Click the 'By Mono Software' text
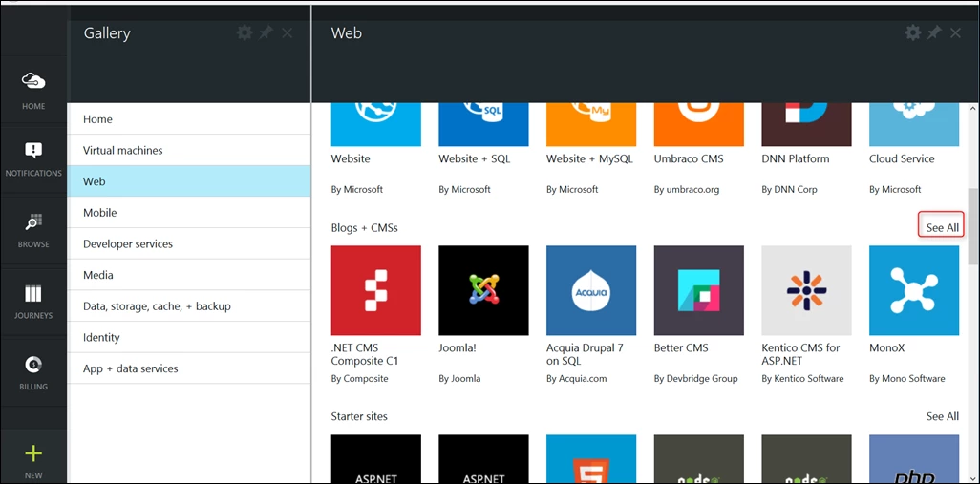The width and height of the screenshot is (980, 484). point(906,378)
